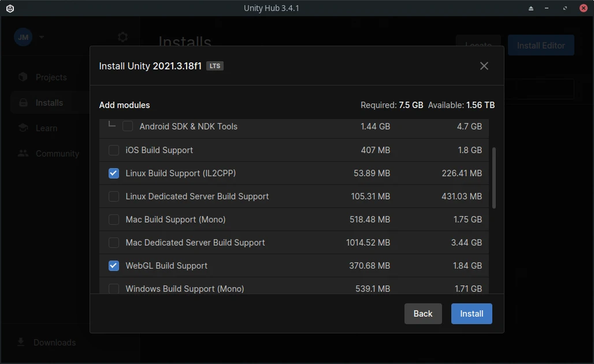Expand the account dropdown arrow
594x364 pixels.
point(42,37)
